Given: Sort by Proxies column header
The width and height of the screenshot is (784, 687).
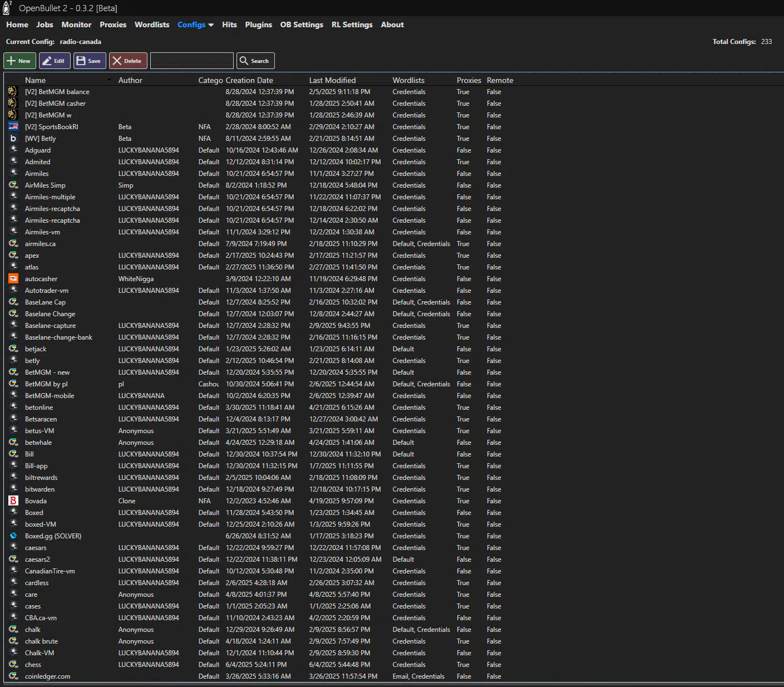Looking at the screenshot, I should (469, 80).
